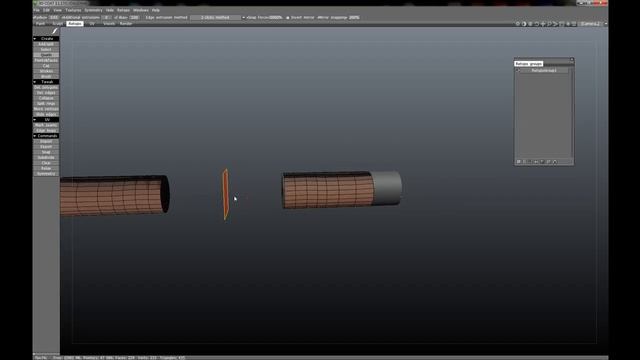Choose the Edge loops tool
Image resolution: width=640 pixels, height=360 pixels.
46,131
